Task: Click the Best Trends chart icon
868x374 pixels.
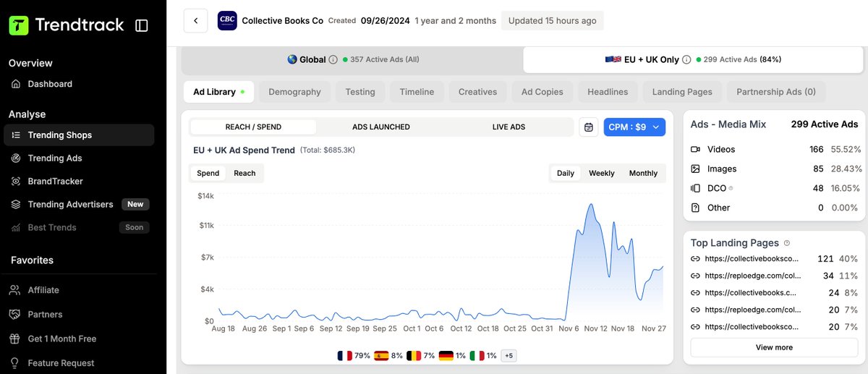Action: tap(15, 228)
